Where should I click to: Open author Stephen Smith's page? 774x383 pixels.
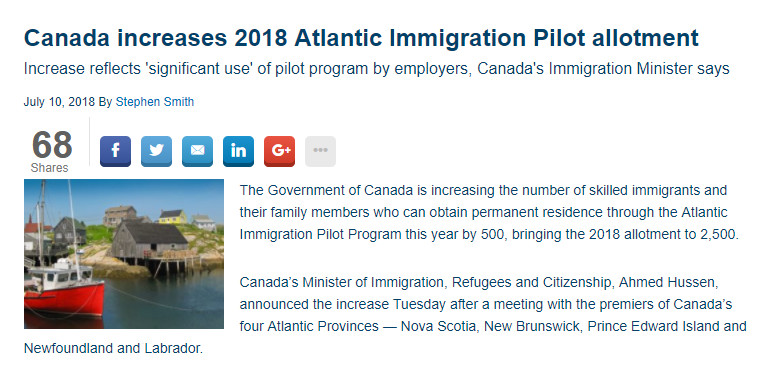click(155, 102)
